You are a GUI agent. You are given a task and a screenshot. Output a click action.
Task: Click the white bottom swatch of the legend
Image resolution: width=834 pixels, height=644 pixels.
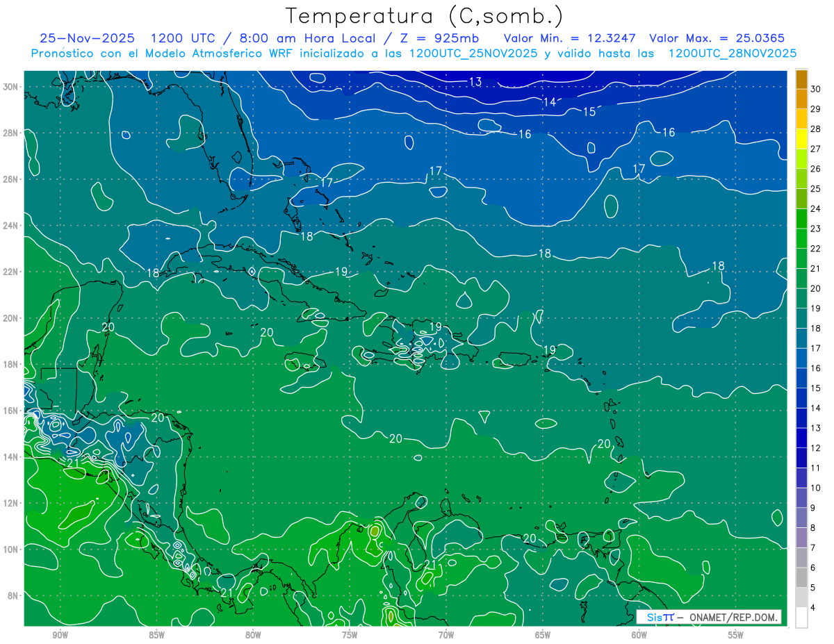coord(802,618)
